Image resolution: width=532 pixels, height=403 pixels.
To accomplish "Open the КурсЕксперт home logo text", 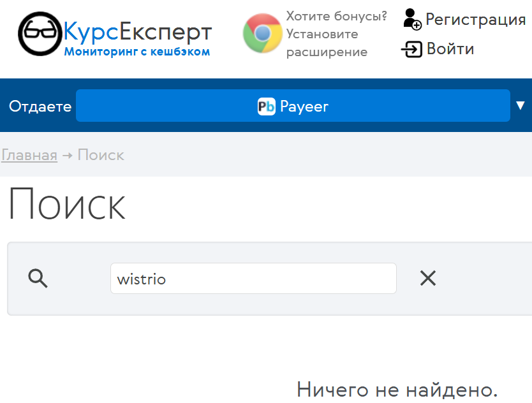I will tap(138, 31).
